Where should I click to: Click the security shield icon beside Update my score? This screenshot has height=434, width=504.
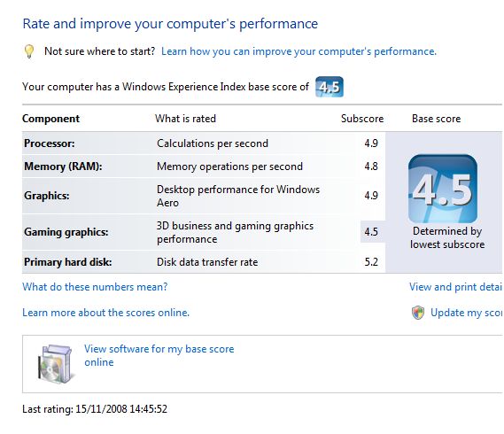pyautogui.click(x=418, y=313)
